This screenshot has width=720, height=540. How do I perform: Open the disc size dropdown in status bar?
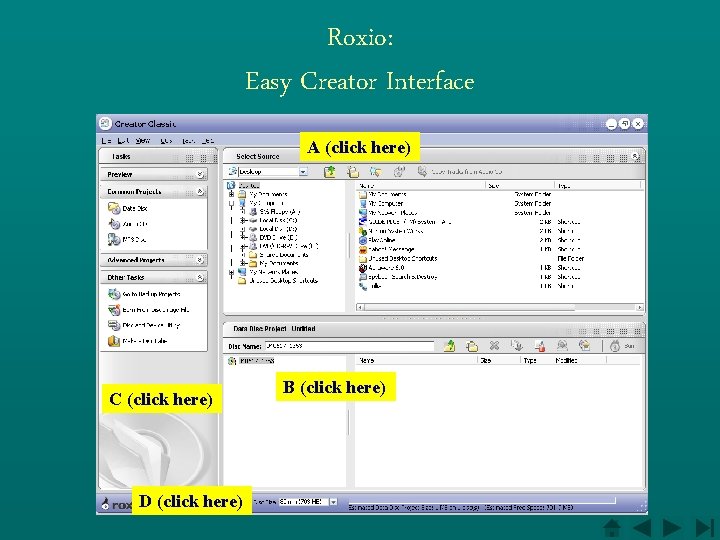[x=334, y=502]
